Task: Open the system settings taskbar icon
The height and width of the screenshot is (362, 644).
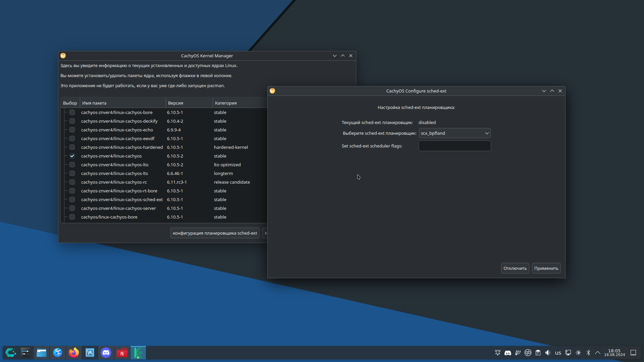Action: point(25,353)
